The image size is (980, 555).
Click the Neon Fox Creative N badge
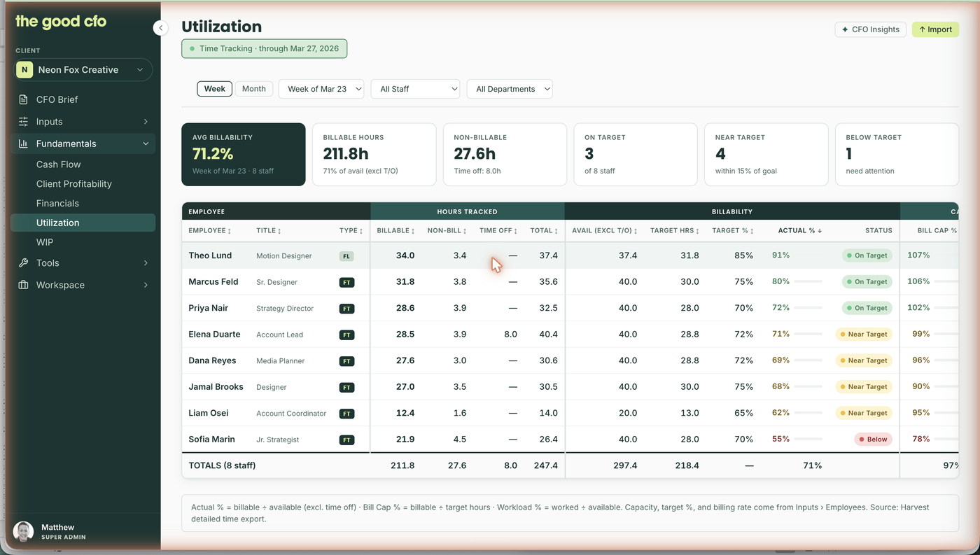[x=24, y=70]
